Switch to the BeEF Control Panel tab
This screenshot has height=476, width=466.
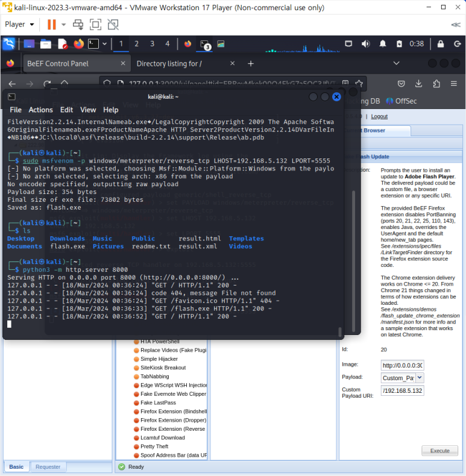coord(77,63)
